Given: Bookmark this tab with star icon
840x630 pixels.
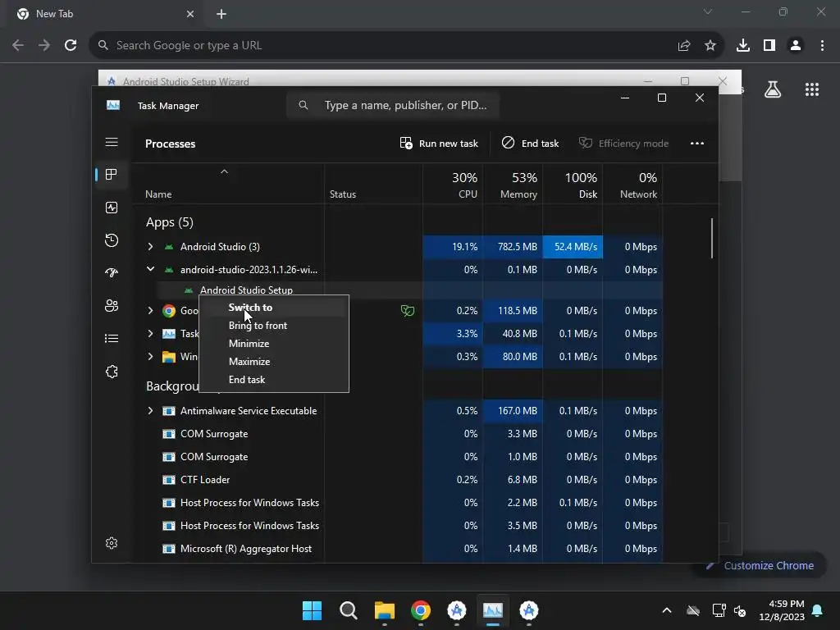Looking at the screenshot, I should pos(710,46).
